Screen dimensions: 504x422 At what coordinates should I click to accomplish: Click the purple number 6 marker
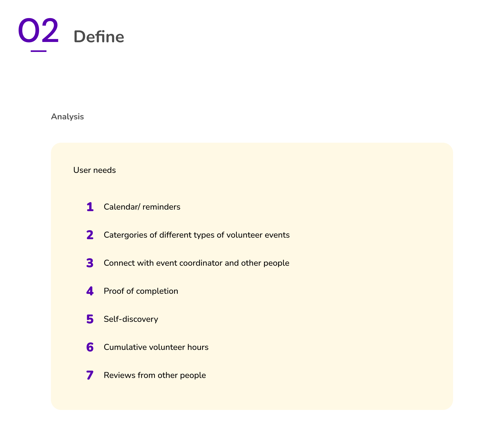90,347
